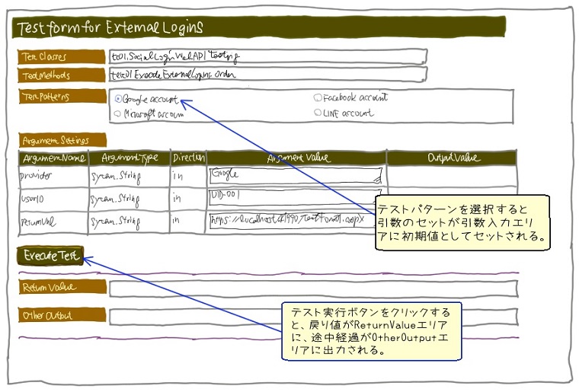Click the Other Output label
The height and width of the screenshot is (392, 579).
[x=62, y=315]
